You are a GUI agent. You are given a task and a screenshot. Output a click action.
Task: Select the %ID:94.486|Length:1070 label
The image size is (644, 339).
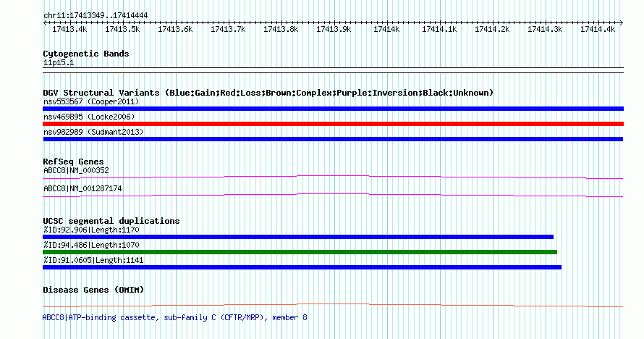[x=91, y=246]
